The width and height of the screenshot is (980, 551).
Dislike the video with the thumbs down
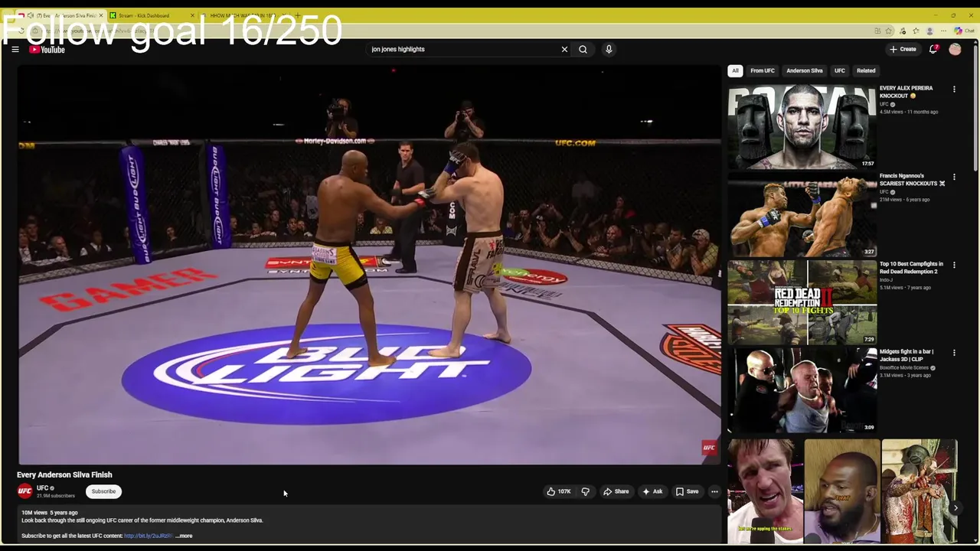[x=585, y=491]
